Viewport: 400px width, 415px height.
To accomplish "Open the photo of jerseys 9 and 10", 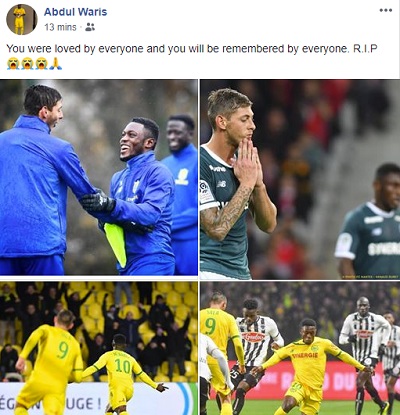I will [99, 348].
